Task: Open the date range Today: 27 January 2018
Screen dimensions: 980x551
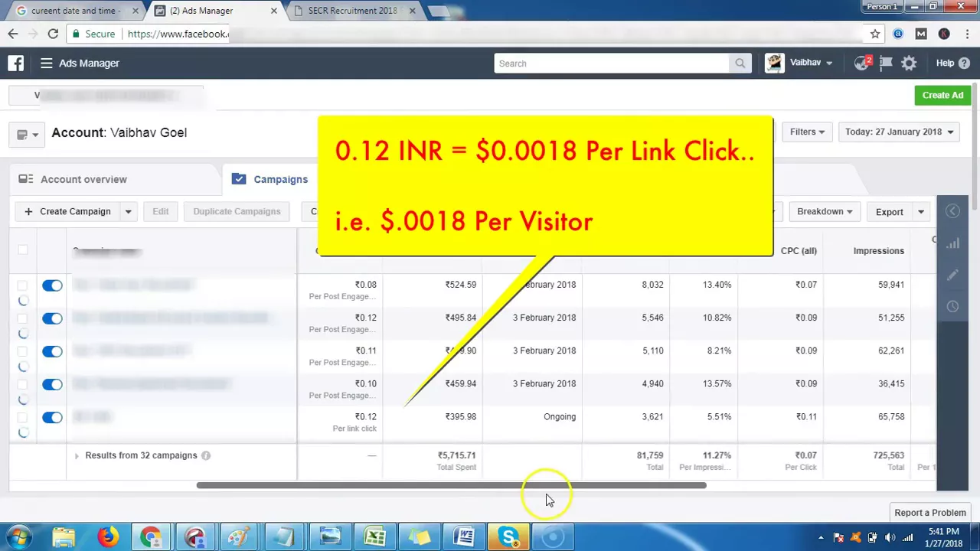Action: 899,132
